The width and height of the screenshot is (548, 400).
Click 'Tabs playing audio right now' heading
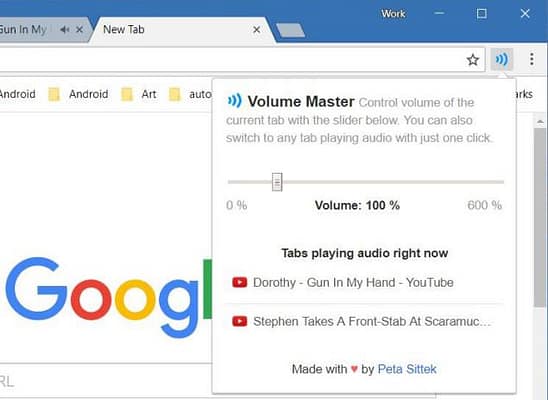[365, 253]
